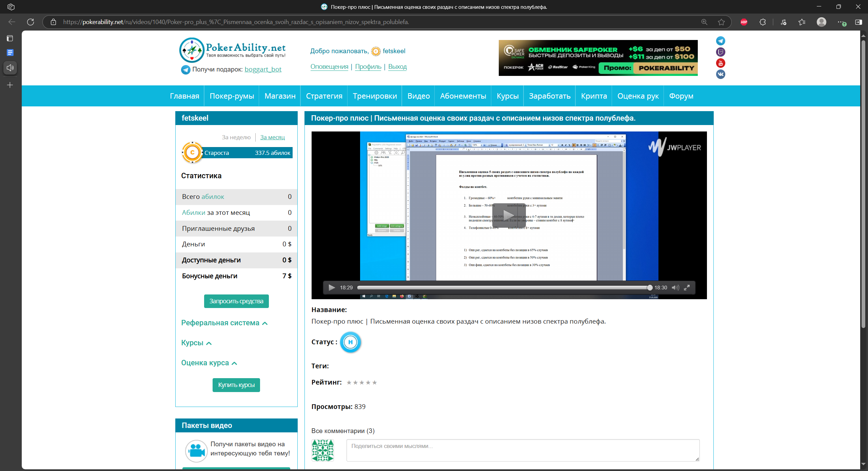Click the status badge icon with letter Н

click(350, 342)
